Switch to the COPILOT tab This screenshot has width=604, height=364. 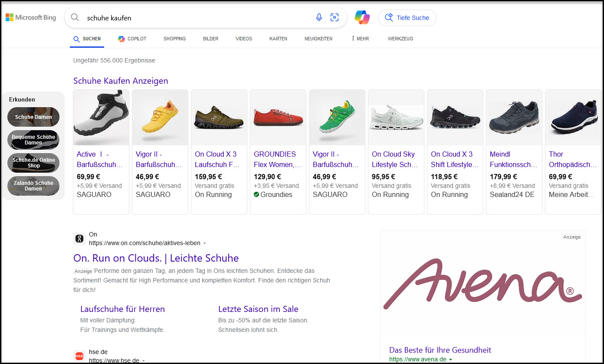(x=132, y=39)
